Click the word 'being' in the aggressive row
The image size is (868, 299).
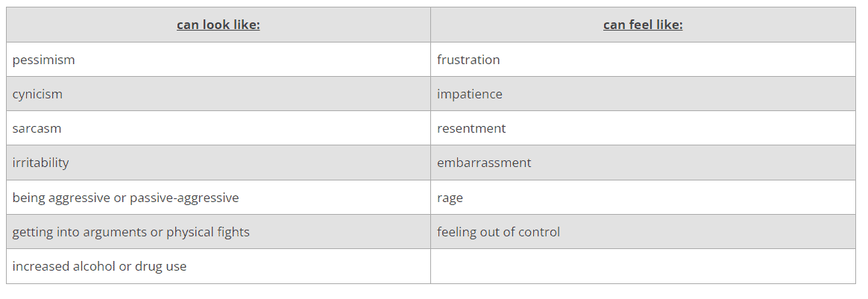(29, 198)
